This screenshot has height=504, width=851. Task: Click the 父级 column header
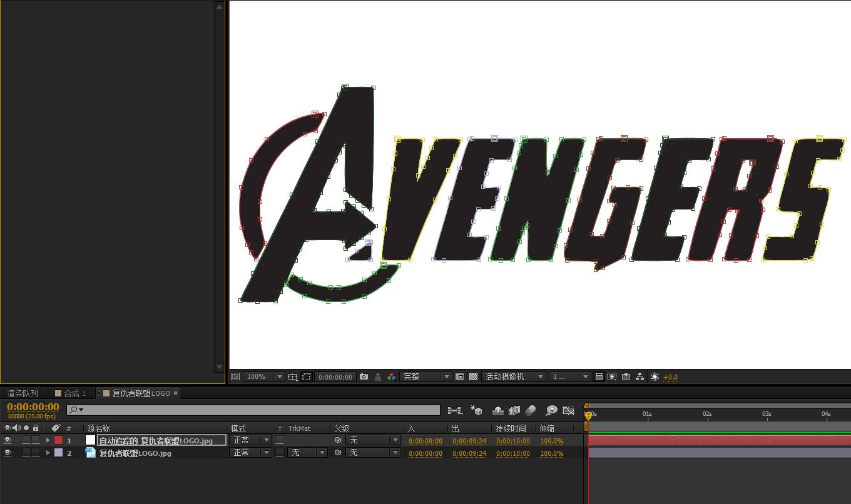341,428
